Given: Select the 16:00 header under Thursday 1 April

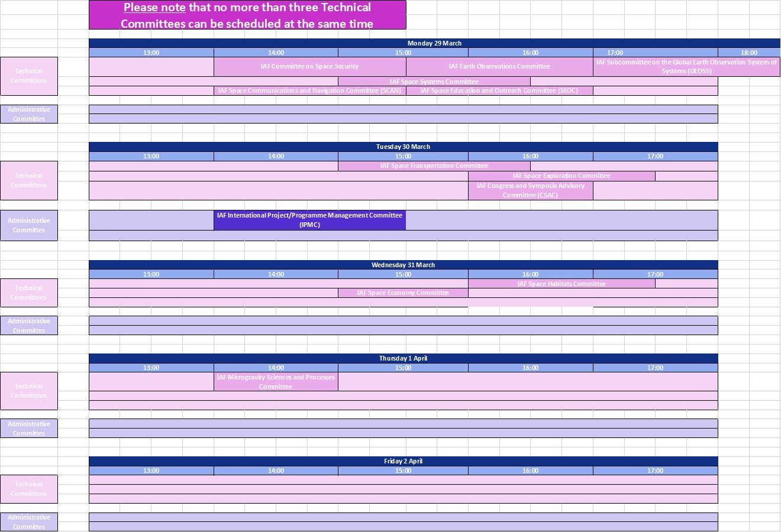Looking at the screenshot, I should [531, 368].
